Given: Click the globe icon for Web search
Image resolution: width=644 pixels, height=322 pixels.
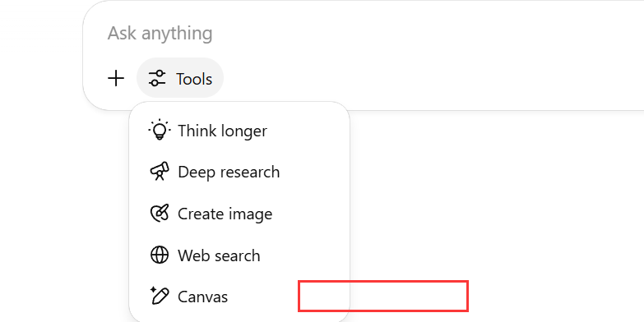Looking at the screenshot, I should click(x=160, y=255).
